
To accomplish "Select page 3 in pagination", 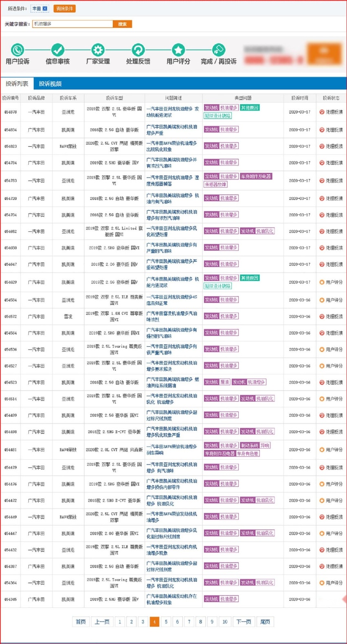I will point(143,622).
